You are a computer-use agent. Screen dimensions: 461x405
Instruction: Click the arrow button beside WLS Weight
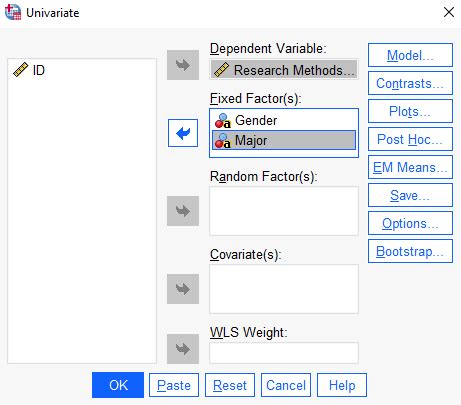pyautogui.click(x=183, y=349)
